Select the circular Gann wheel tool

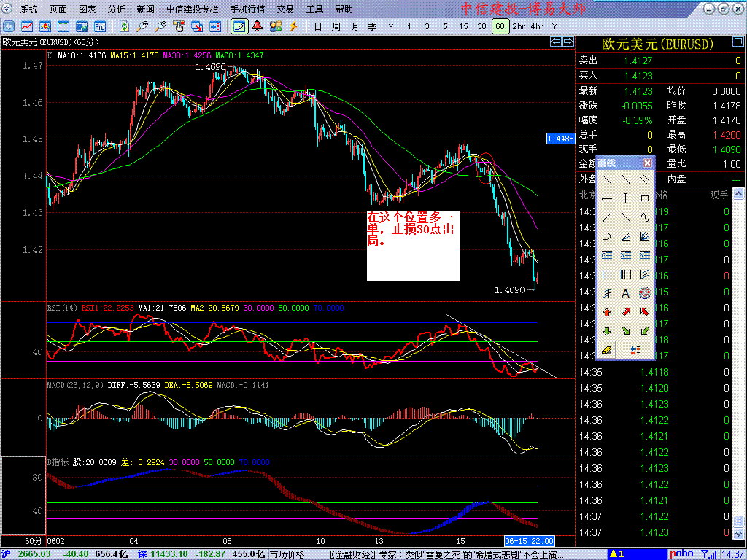[645, 293]
